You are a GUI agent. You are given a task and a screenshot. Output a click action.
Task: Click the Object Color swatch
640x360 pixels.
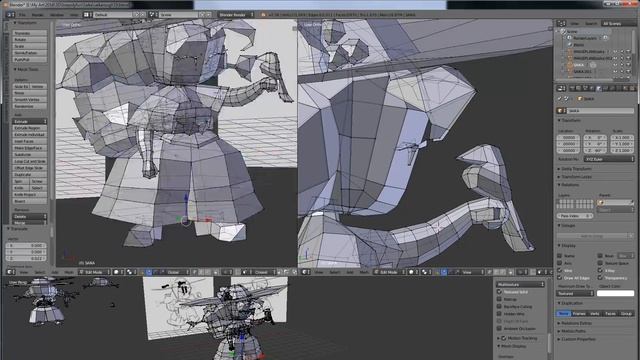click(616, 293)
